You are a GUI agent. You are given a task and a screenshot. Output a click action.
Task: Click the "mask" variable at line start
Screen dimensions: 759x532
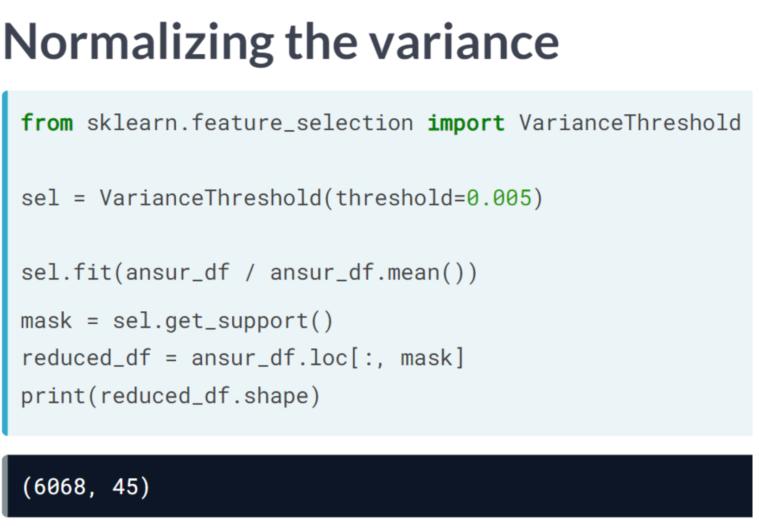coord(46,321)
